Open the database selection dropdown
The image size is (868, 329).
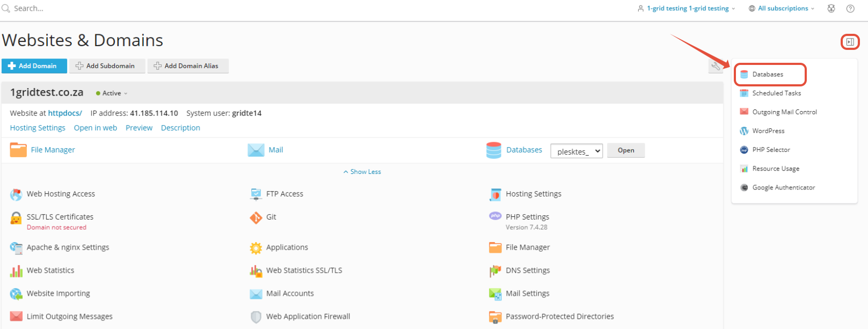(577, 151)
